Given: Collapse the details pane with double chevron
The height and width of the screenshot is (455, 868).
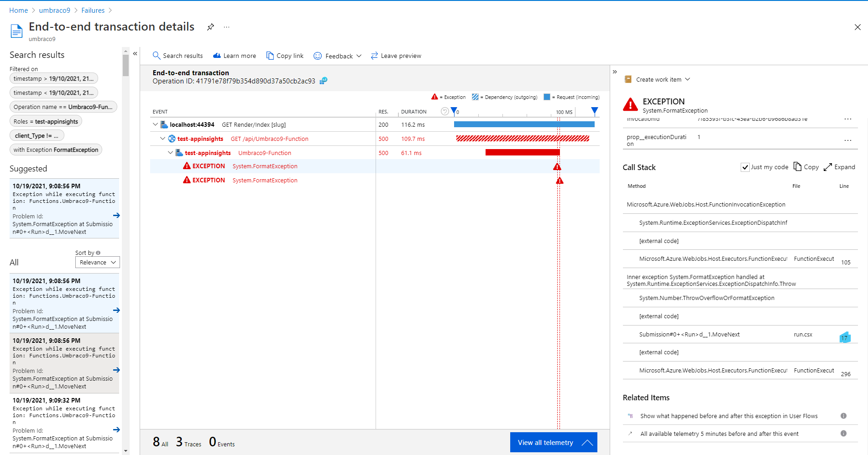Looking at the screenshot, I should pos(615,72).
